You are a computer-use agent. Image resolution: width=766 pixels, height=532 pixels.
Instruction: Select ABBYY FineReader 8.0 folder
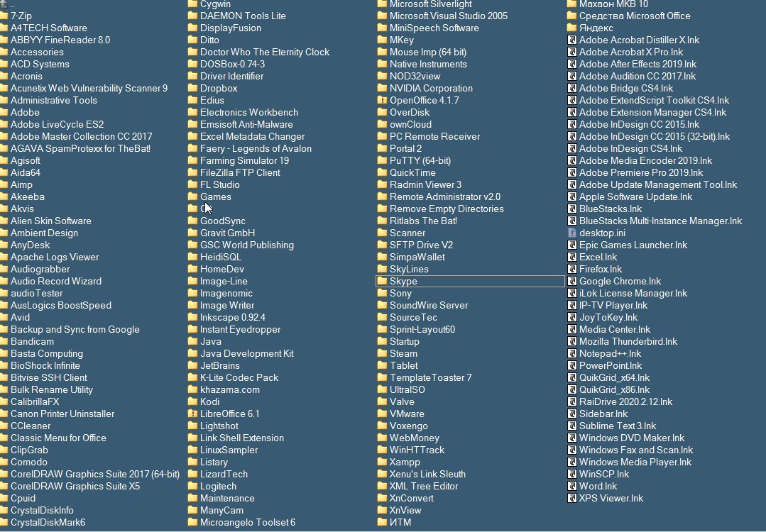tap(60, 40)
